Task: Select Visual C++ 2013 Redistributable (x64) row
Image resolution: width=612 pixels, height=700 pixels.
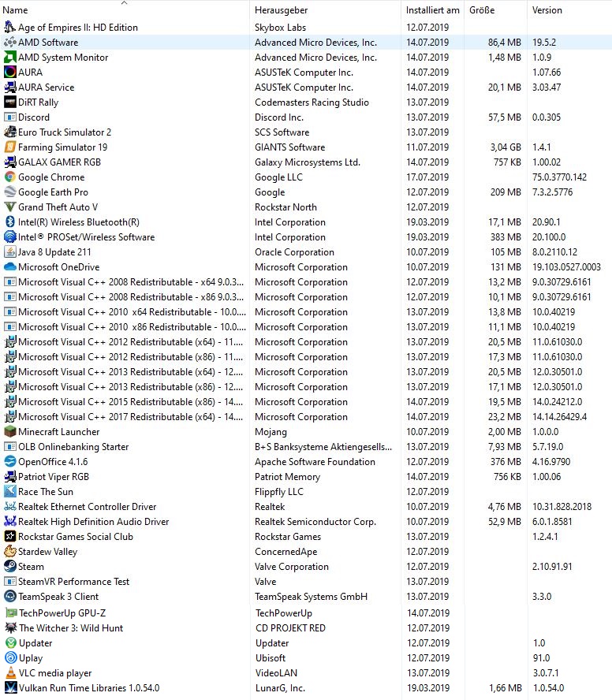Action: click(306, 372)
